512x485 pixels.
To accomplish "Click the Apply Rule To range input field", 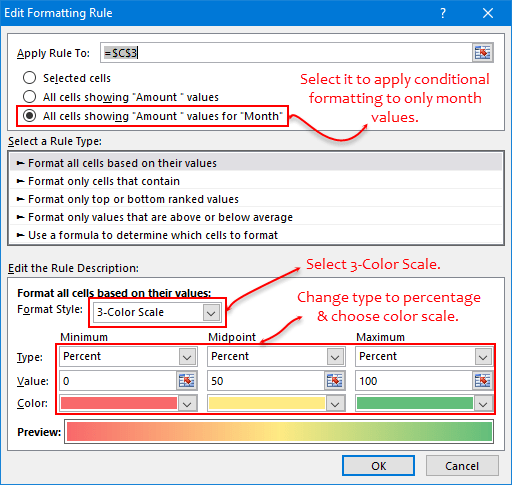I will 287,53.
